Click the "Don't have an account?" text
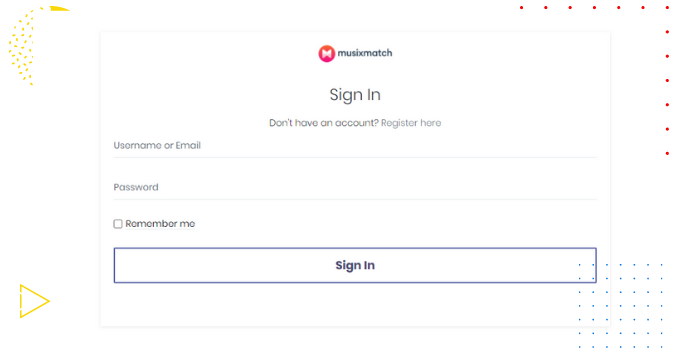The width and height of the screenshot is (675, 360). pos(324,123)
